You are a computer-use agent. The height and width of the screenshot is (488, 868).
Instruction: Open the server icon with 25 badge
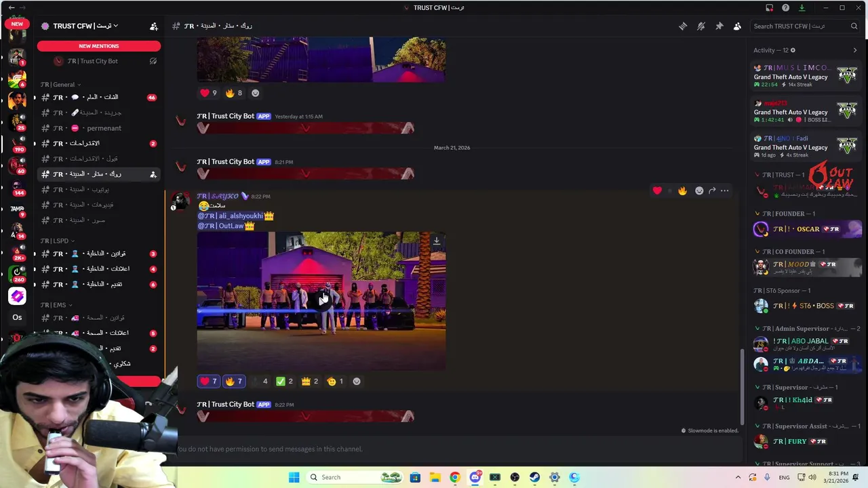point(17,122)
